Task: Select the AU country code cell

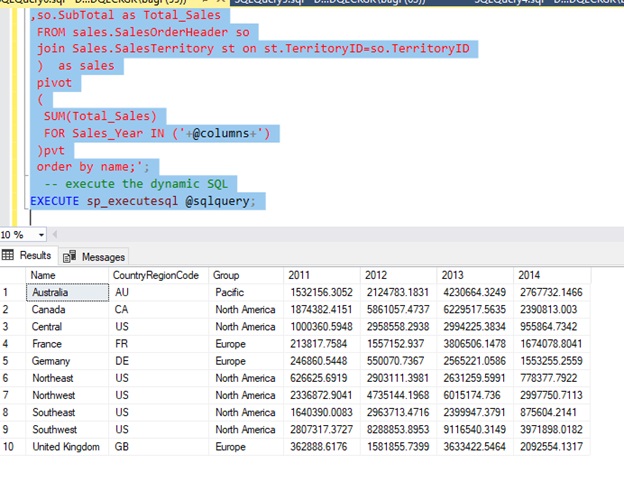Action: [158, 293]
